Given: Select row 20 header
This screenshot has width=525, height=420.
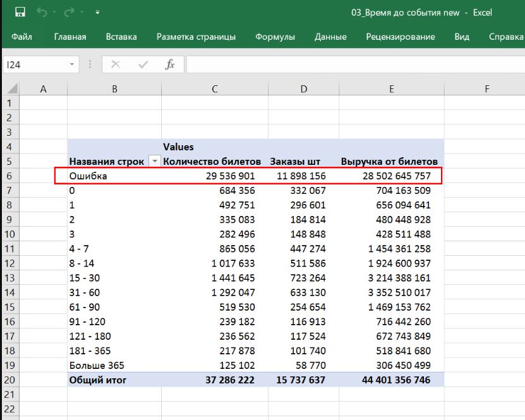Looking at the screenshot, I should [x=9, y=380].
